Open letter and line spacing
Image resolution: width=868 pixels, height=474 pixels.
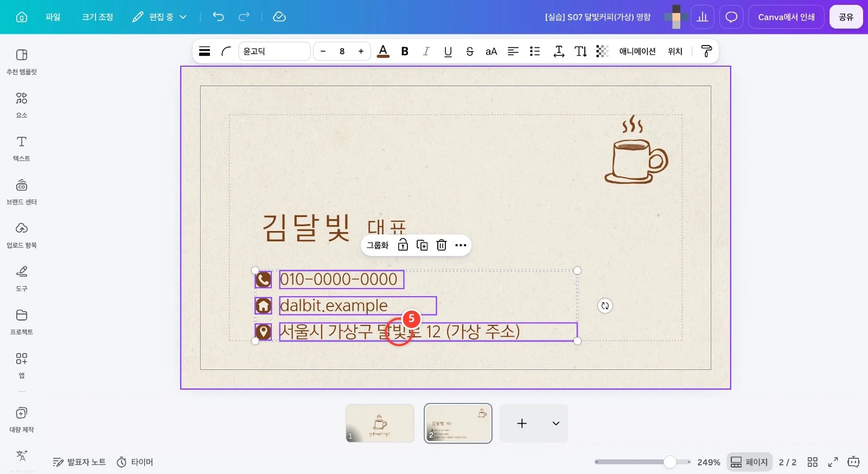(559, 51)
